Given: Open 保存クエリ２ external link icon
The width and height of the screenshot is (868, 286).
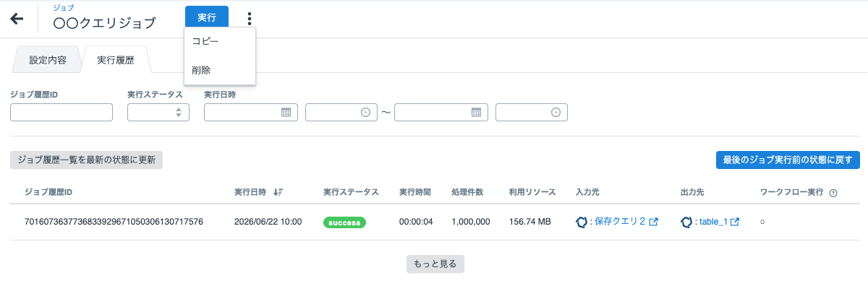Looking at the screenshot, I should [654, 222].
